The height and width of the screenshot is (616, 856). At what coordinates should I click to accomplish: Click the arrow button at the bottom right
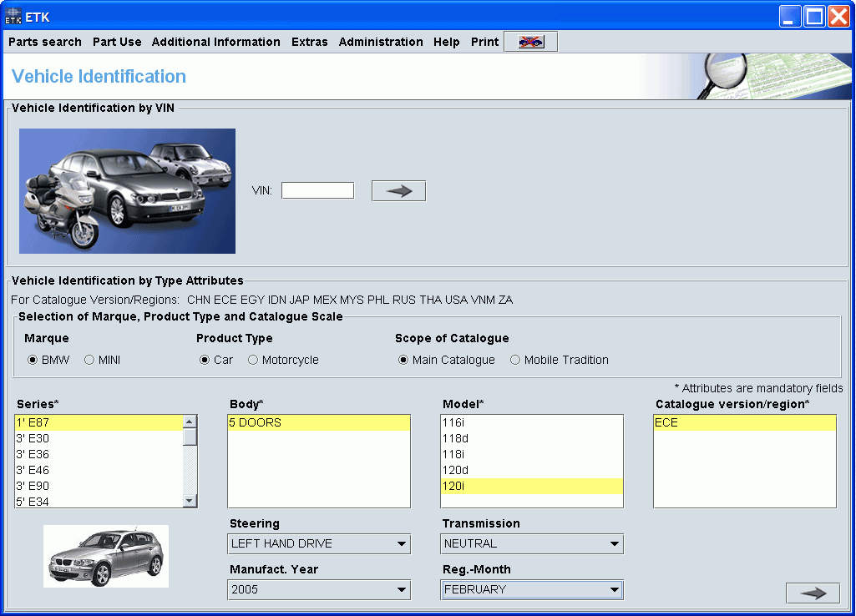click(x=813, y=593)
